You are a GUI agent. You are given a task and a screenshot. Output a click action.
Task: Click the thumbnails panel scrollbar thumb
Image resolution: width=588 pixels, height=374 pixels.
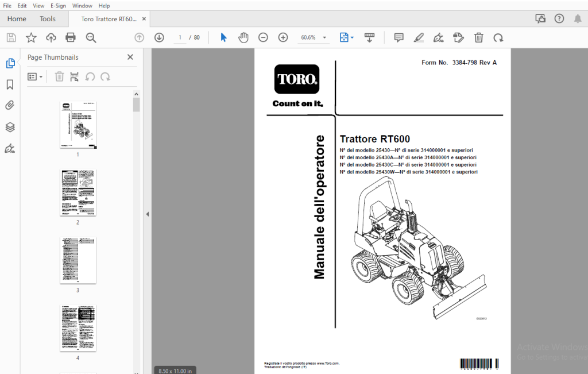[136, 105]
